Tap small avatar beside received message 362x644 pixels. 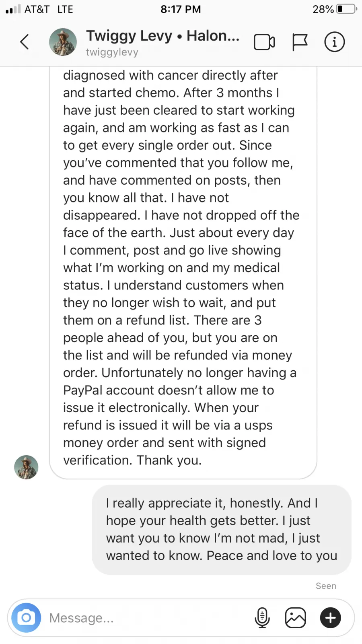(x=26, y=467)
